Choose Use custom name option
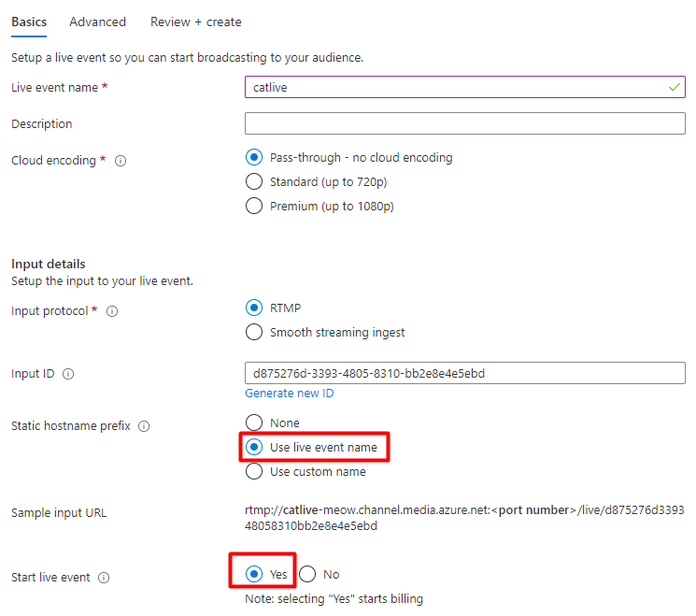 click(253, 471)
